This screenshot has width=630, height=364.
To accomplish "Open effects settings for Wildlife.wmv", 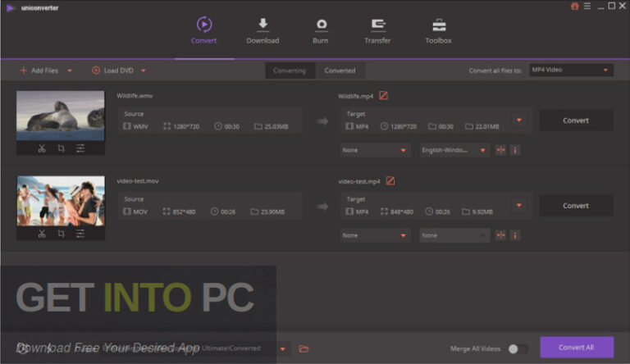I will tap(80, 148).
